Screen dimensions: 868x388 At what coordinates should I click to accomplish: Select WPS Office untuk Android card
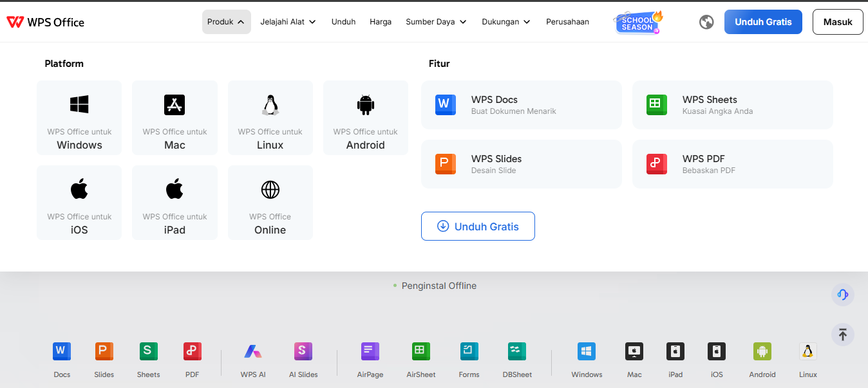point(366,118)
